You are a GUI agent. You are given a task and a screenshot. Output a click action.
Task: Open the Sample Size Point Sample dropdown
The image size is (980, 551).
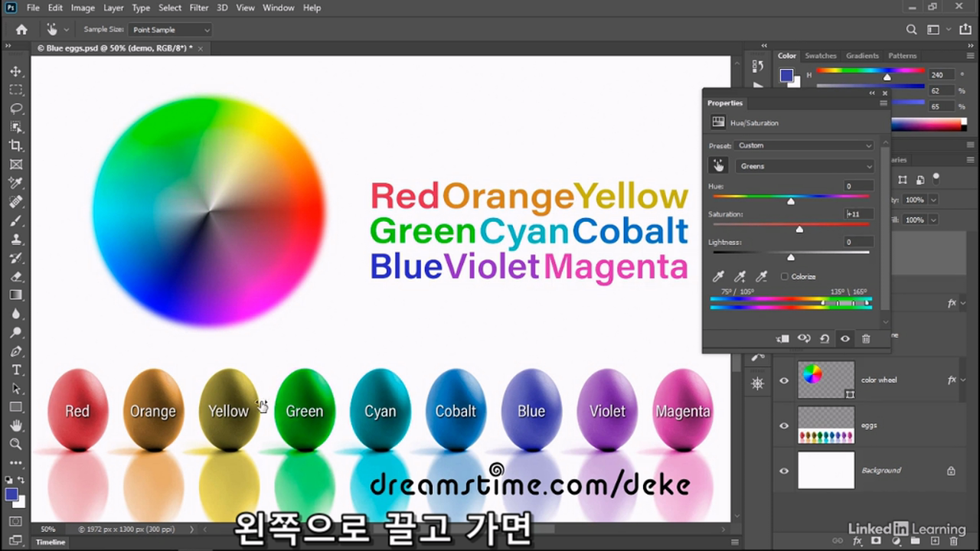click(x=171, y=30)
